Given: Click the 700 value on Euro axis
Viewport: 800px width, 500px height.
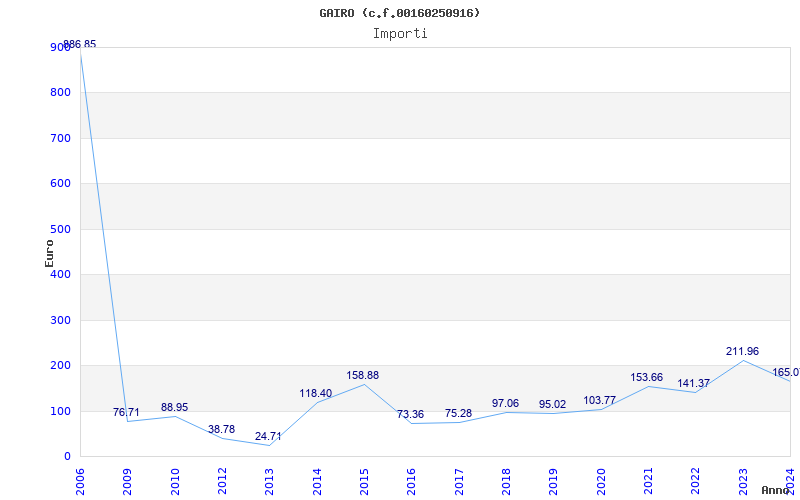Looking at the screenshot, I should click(60, 138).
